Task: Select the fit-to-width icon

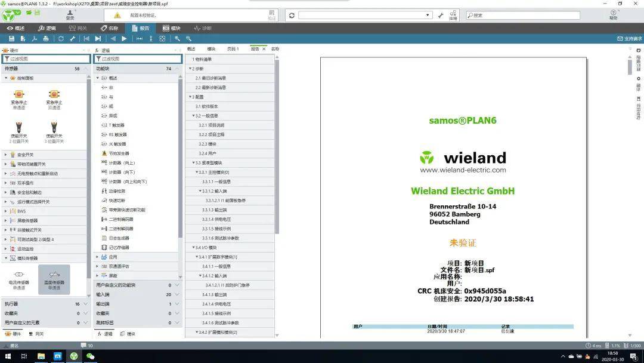Action: point(140,39)
